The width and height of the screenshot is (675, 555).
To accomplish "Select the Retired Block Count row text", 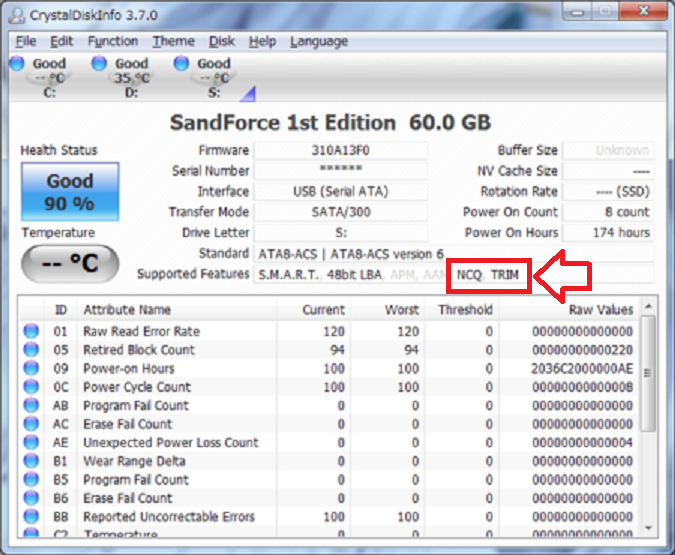I will pos(139,350).
